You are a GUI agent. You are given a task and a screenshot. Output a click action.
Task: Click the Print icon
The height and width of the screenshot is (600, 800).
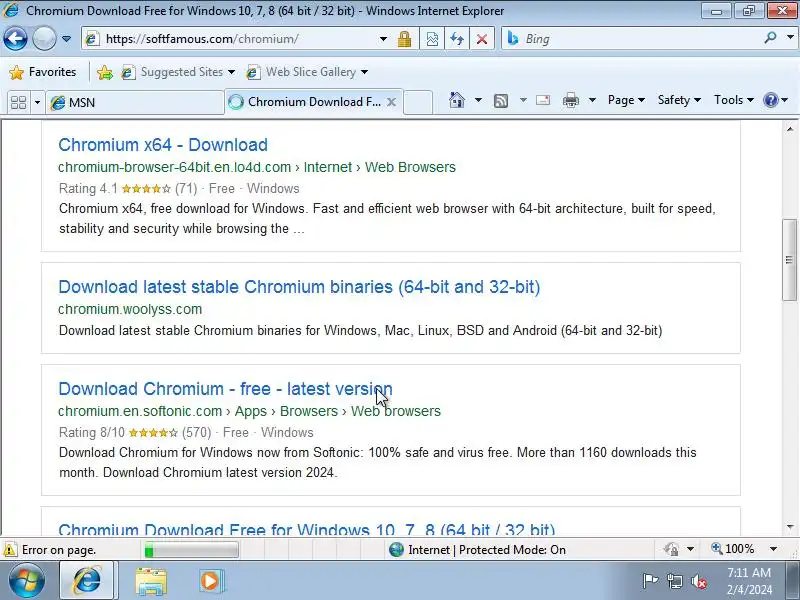click(x=570, y=100)
